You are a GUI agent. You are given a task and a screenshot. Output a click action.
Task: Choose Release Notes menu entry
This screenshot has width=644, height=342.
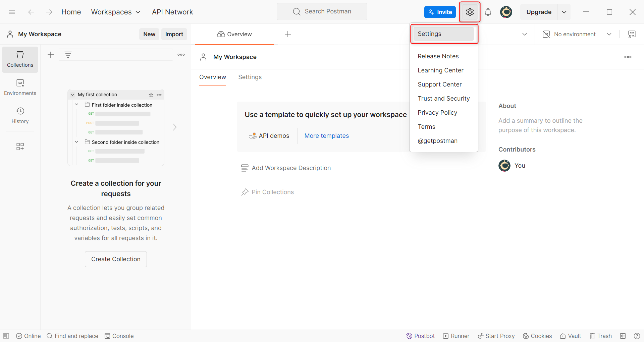coord(438,56)
